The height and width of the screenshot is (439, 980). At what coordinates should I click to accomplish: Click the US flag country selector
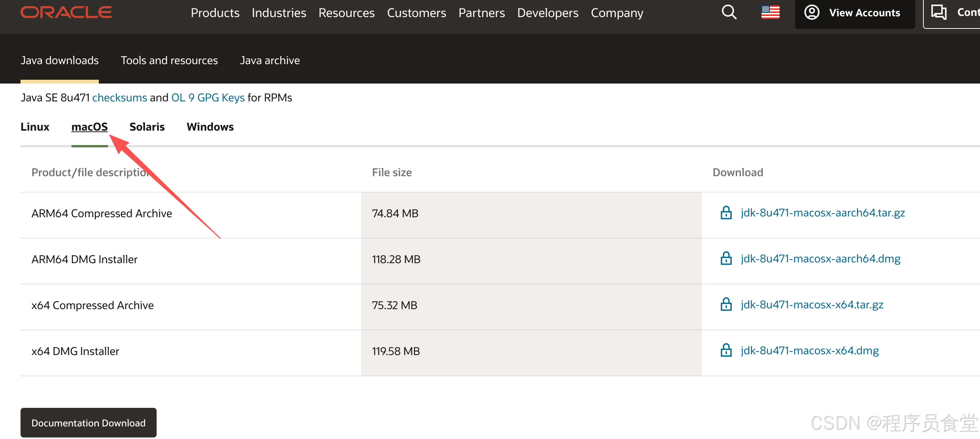pyautogui.click(x=770, y=12)
